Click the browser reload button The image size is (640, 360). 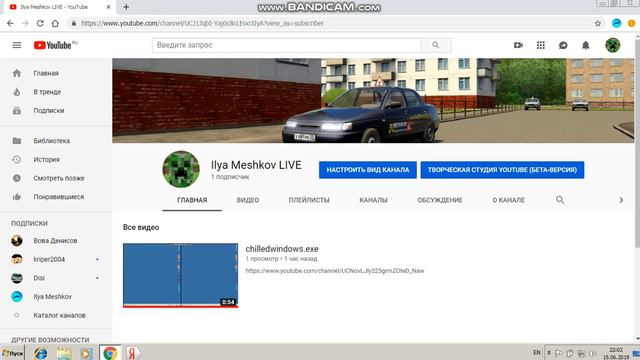[x=40, y=23]
